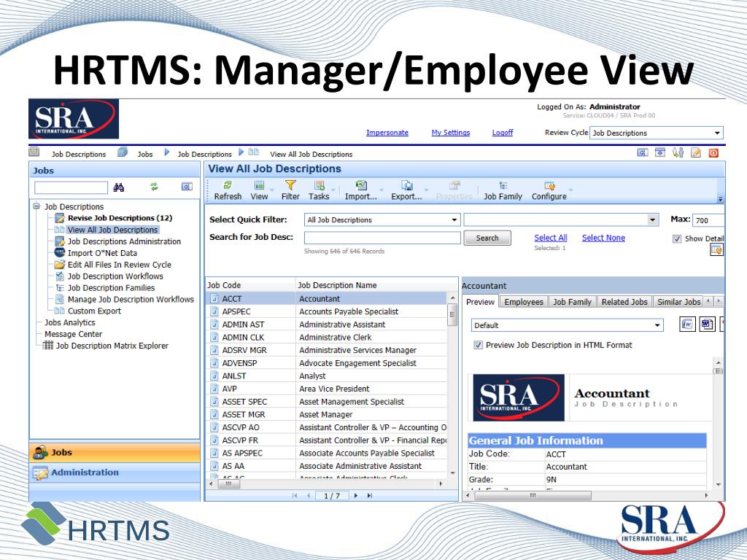Click the Jobs panel search box
The width and height of the screenshot is (747, 560).
pos(71,187)
